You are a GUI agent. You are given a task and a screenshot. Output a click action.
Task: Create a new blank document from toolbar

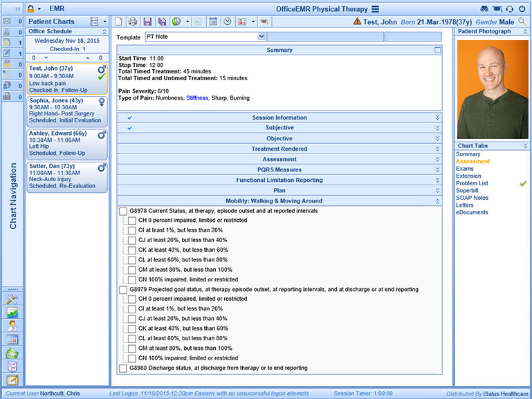[118, 21]
